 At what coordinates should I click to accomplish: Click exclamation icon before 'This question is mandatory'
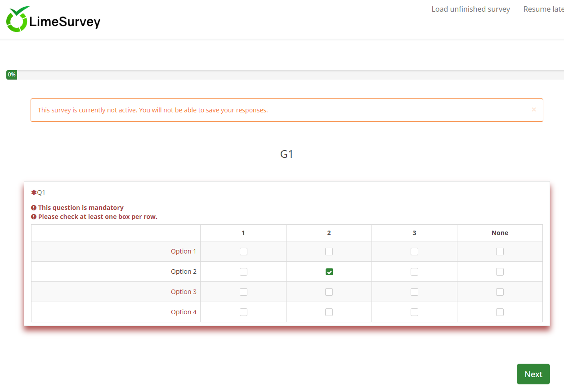pyautogui.click(x=34, y=208)
